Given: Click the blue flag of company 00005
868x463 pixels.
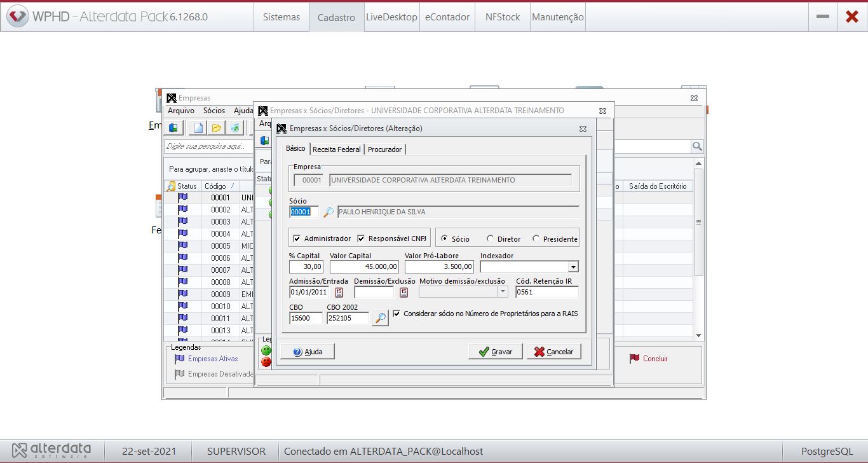Looking at the screenshot, I should [x=183, y=245].
